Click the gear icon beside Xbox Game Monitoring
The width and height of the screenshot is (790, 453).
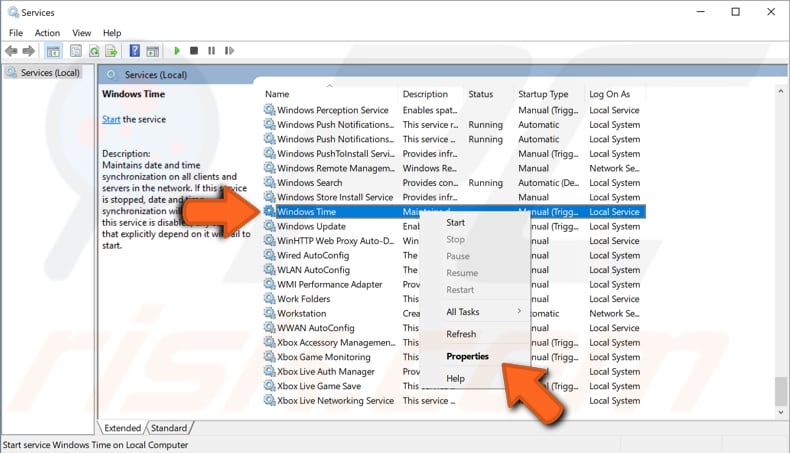[x=270, y=357]
